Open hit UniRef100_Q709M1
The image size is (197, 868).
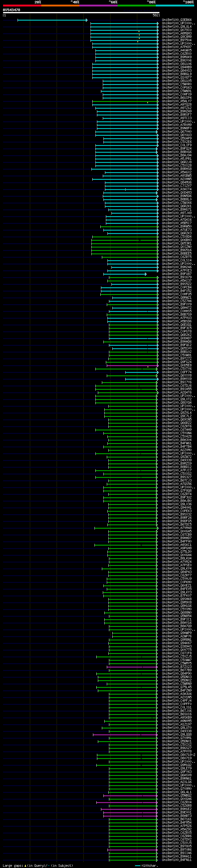click(x=177, y=737)
